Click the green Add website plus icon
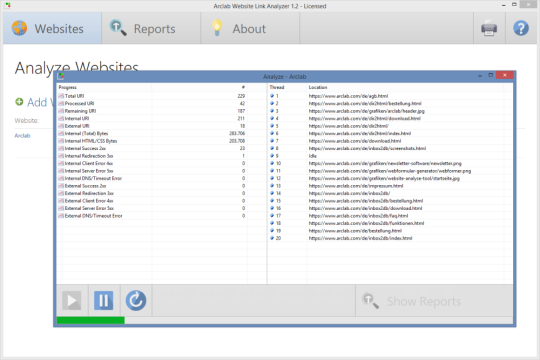Image resolution: width=540 pixels, height=360 pixels. [19, 102]
